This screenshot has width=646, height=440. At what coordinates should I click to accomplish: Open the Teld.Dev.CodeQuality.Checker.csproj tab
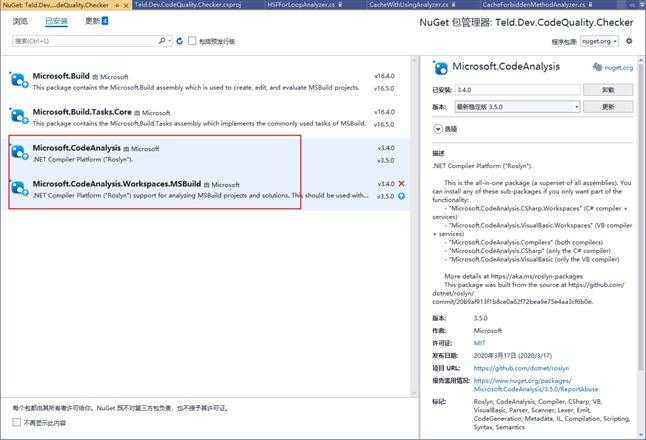tap(188, 5)
